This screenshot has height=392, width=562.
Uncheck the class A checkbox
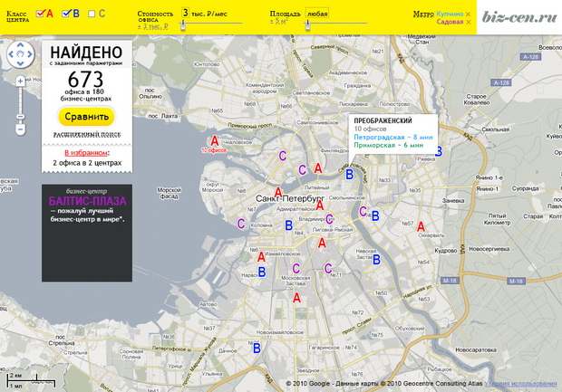coord(40,14)
